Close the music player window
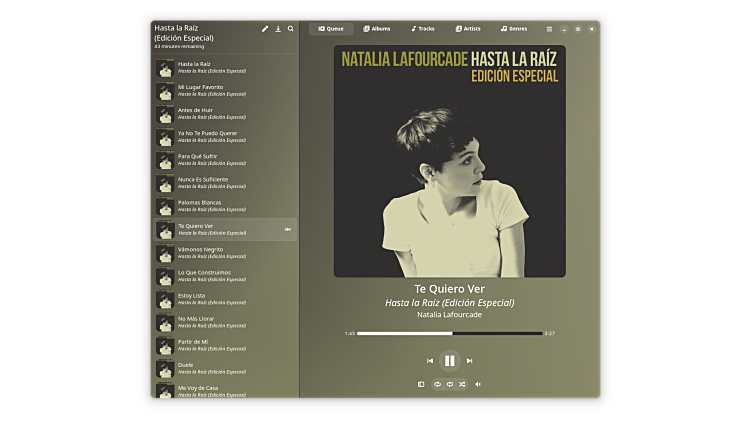 (x=592, y=29)
